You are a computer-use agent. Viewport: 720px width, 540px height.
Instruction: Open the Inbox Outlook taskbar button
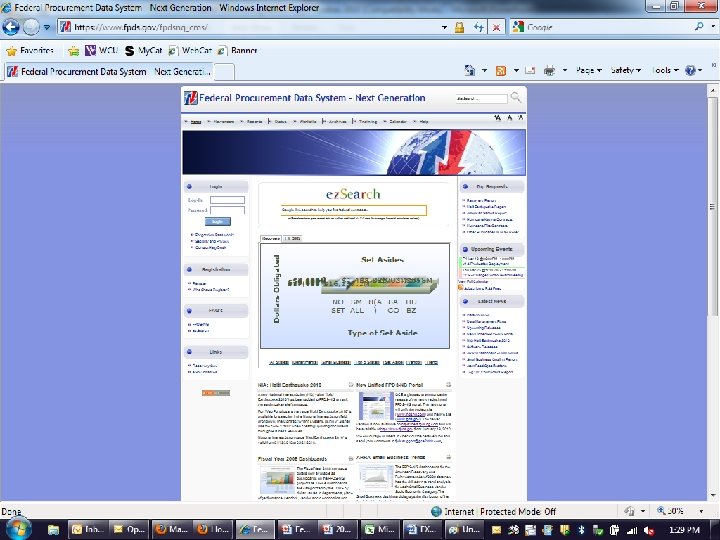88,529
